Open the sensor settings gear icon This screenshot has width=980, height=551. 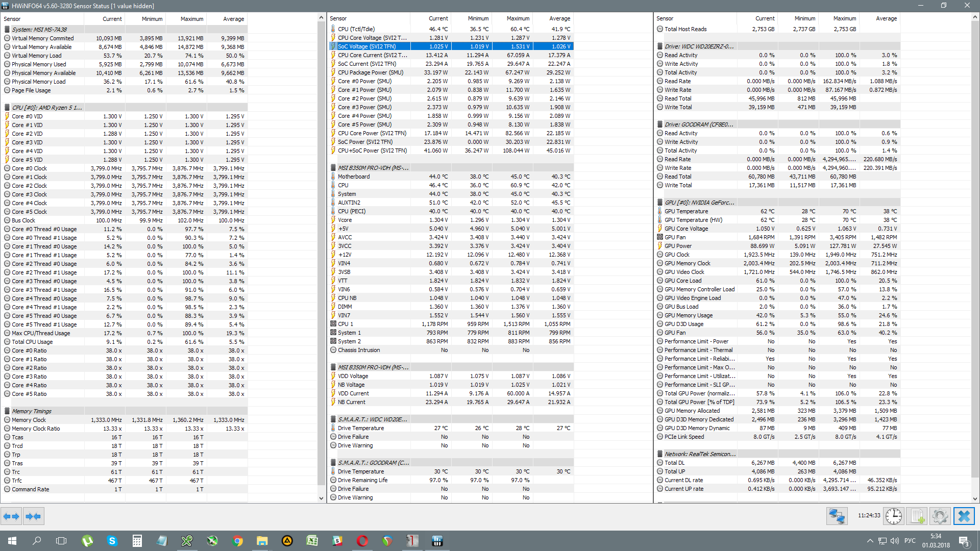point(940,516)
